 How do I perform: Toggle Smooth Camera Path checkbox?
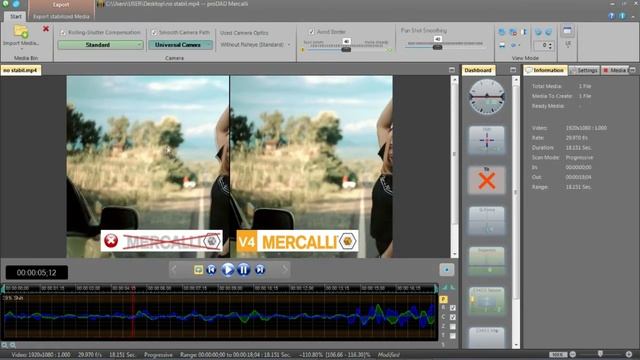(154, 33)
